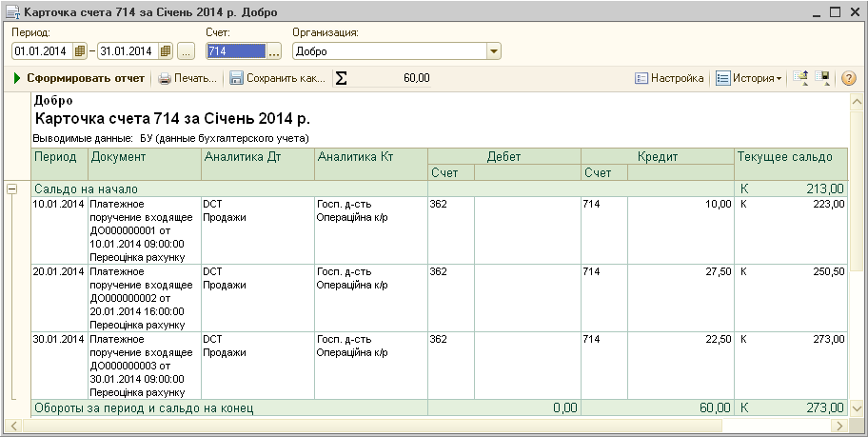Click the restore saved settings icon

tap(800, 78)
